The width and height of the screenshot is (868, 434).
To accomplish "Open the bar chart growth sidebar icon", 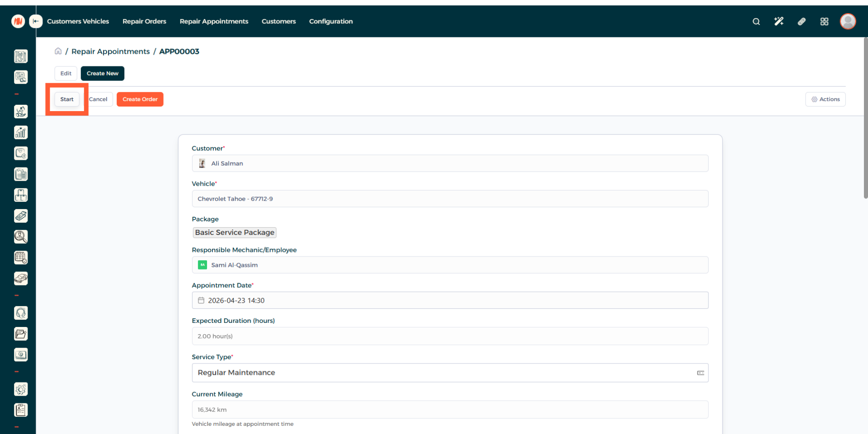I will 21,132.
